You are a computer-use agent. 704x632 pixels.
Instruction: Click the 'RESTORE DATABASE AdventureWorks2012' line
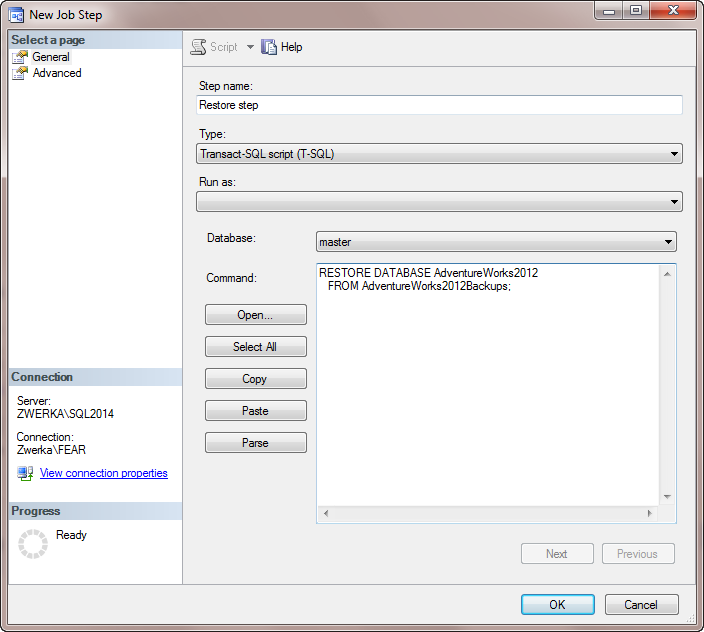point(428,272)
